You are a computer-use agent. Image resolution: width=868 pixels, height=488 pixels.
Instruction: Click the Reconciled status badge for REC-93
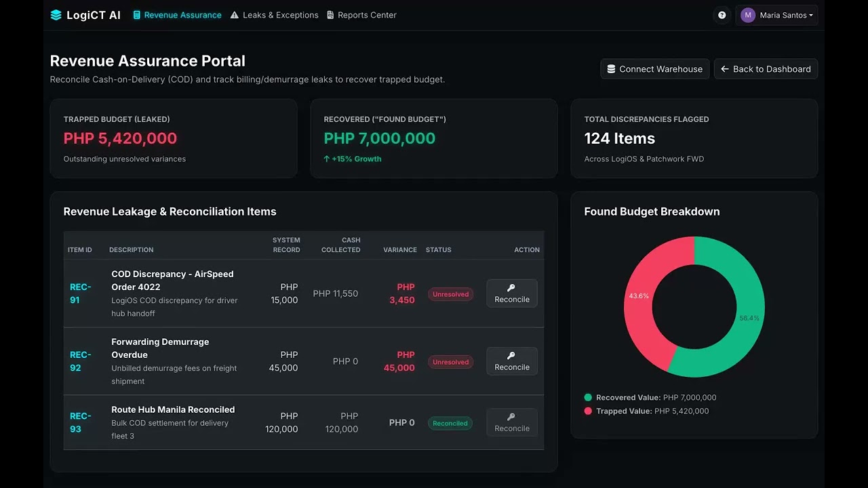point(450,423)
